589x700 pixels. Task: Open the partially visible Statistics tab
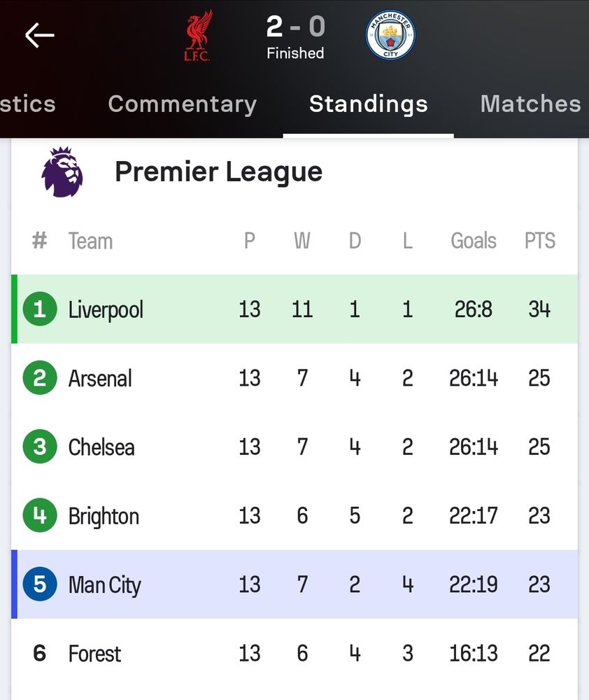[x=28, y=104]
